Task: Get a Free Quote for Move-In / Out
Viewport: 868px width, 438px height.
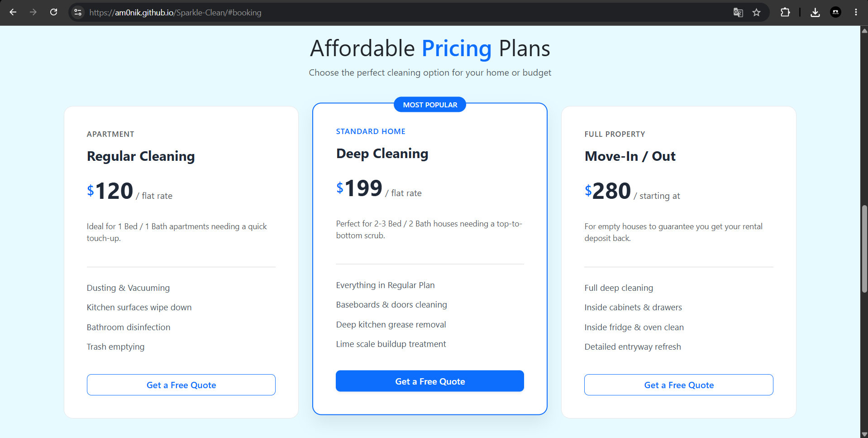Action: pyautogui.click(x=679, y=385)
